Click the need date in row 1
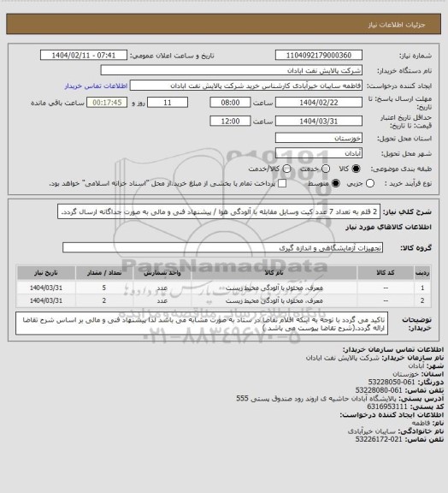This screenshot has width=448, height=493. [46, 288]
